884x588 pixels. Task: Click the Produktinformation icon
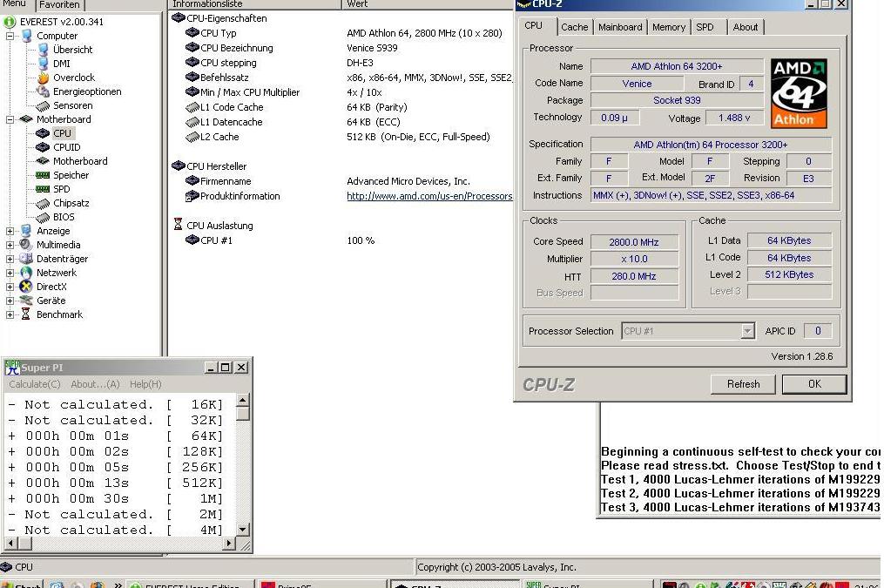pos(192,196)
